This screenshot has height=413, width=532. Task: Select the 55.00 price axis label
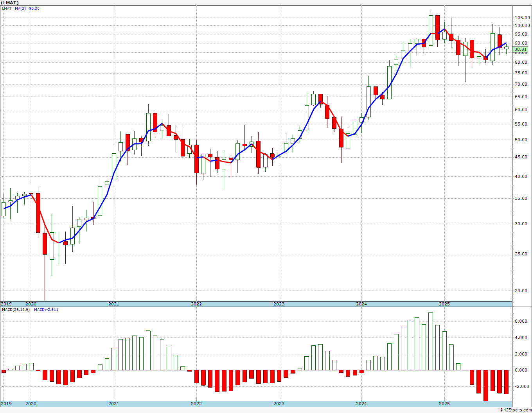tap(522, 124)
